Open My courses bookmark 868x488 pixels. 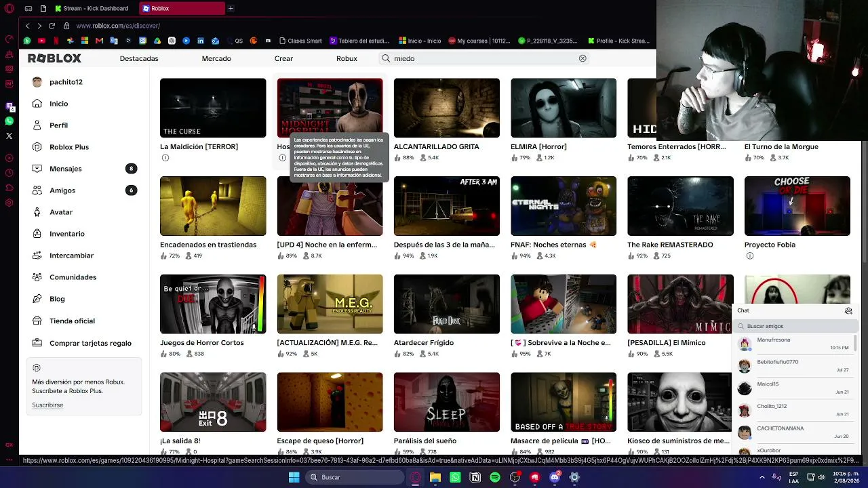tap(479, 41)
